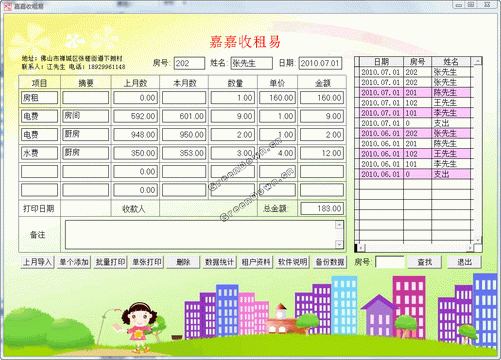The height and width of the screenshot is (360, 501).
Task: Open the 租户资料 tenant info
Action: 256,262
